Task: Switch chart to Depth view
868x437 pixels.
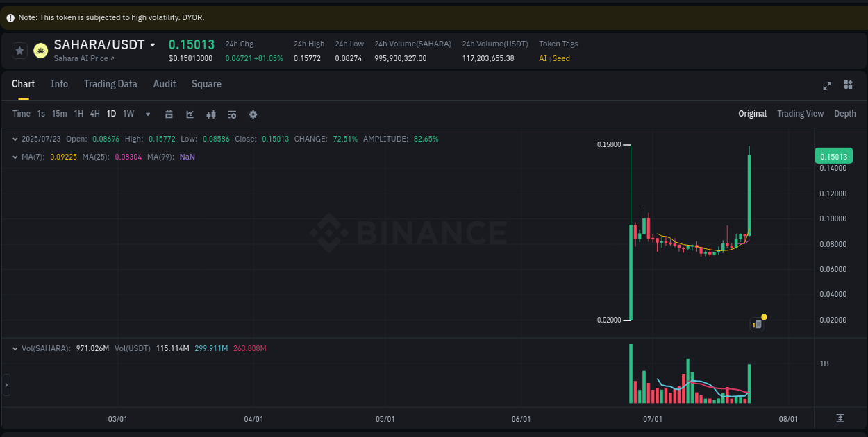Action: 844,113
